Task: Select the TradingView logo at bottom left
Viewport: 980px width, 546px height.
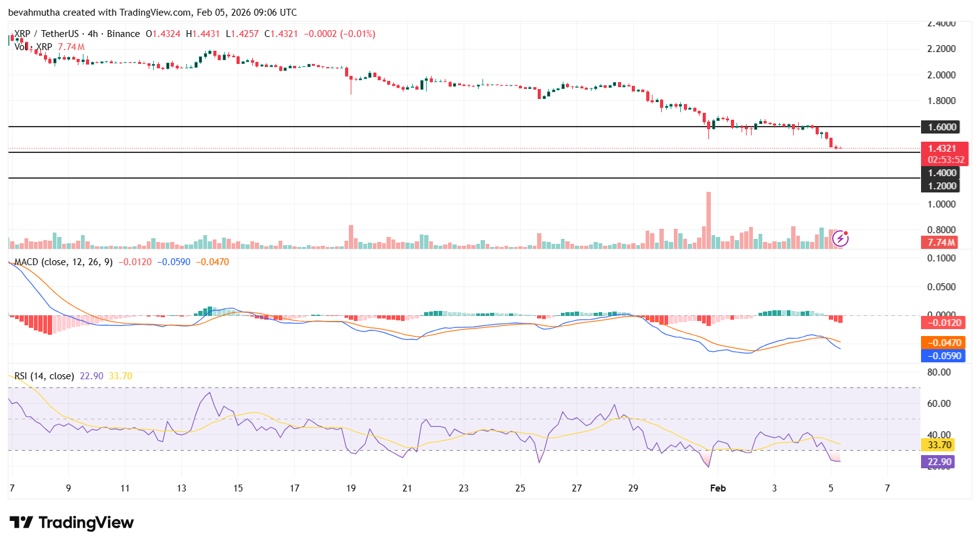Action: [71, 522]
